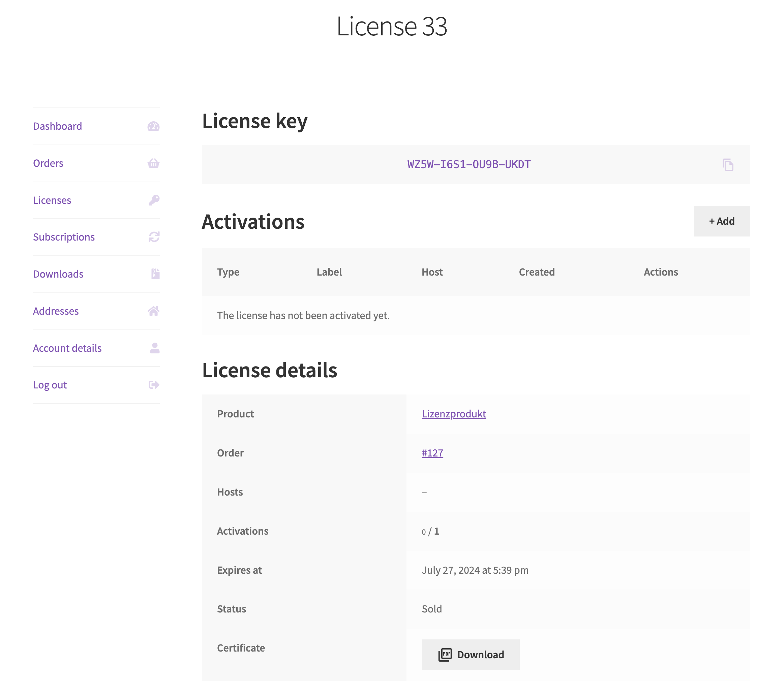Click the Activations section heading
This screenshot has width=784, height=695.
click(x=253, y=222)
